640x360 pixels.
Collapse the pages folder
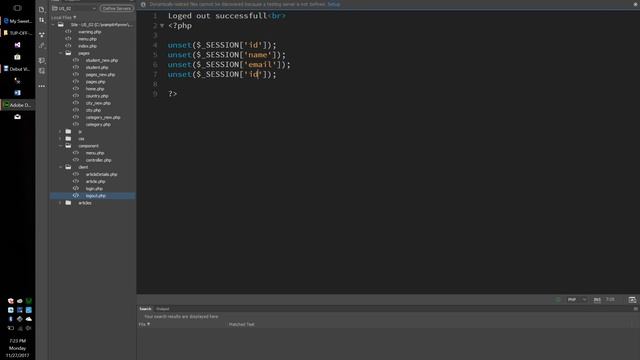click(61, 53)
